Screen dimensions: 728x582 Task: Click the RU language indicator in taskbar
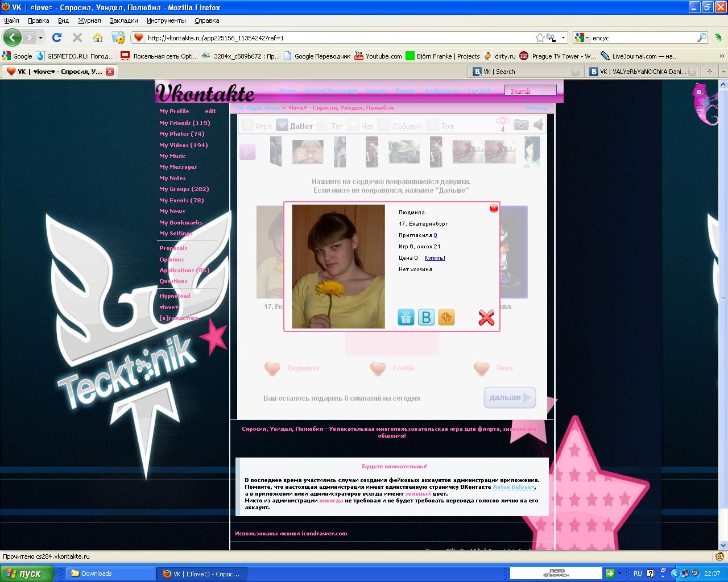pyautogui.click(x=638, y=573)
